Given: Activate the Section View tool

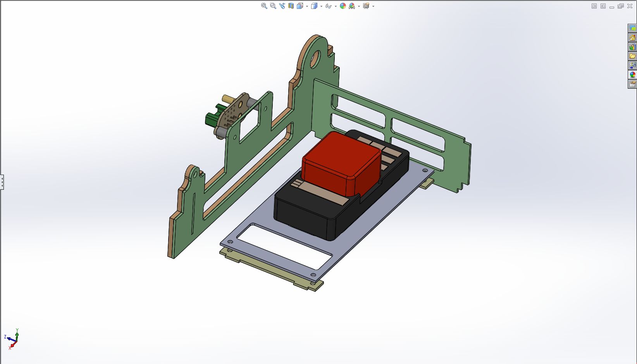Looking at the screenshot, I should pos(291,6).
